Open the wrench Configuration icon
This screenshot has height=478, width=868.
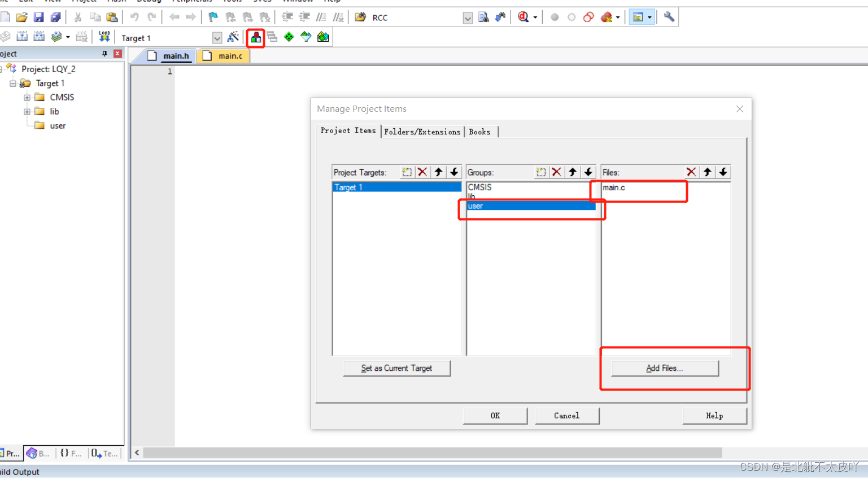[669, 17]
